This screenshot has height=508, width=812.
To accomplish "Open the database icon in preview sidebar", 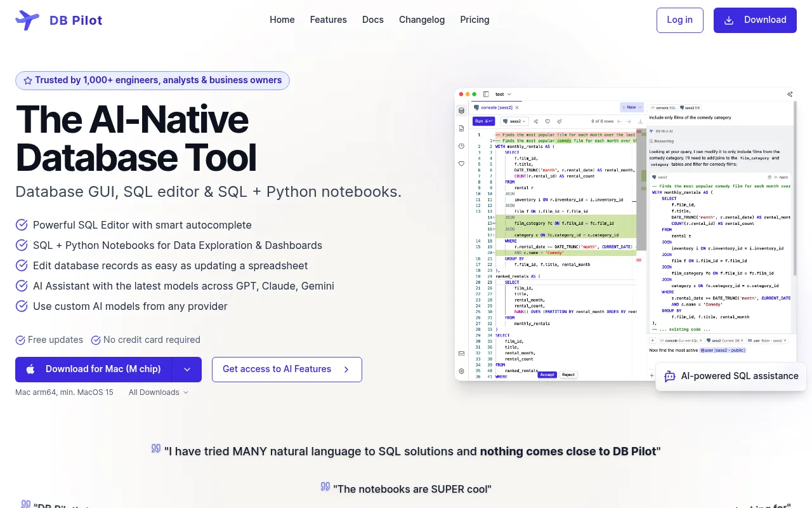I will coord(461,110).
